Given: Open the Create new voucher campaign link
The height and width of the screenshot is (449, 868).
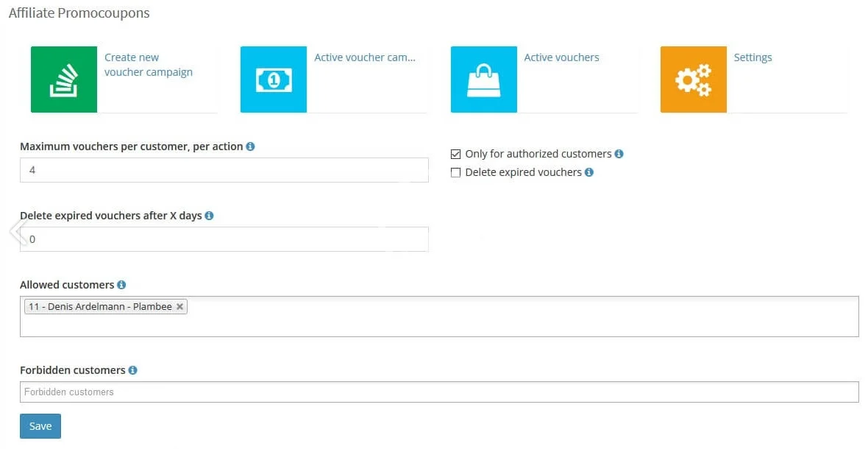Looking at the screenshot, I should point(148,65).
